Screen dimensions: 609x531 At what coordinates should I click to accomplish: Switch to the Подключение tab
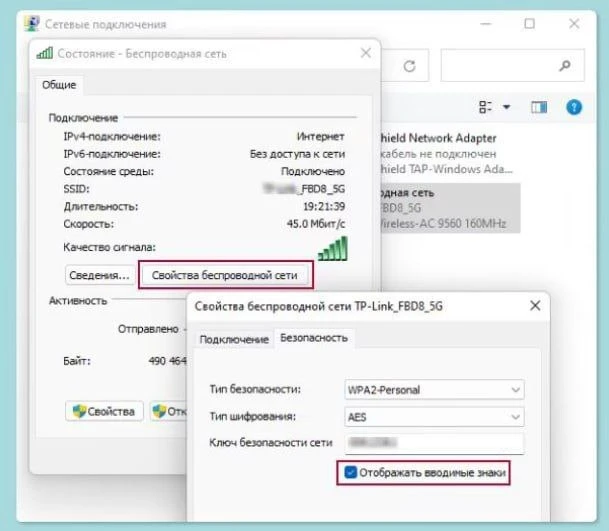[234, 339]
